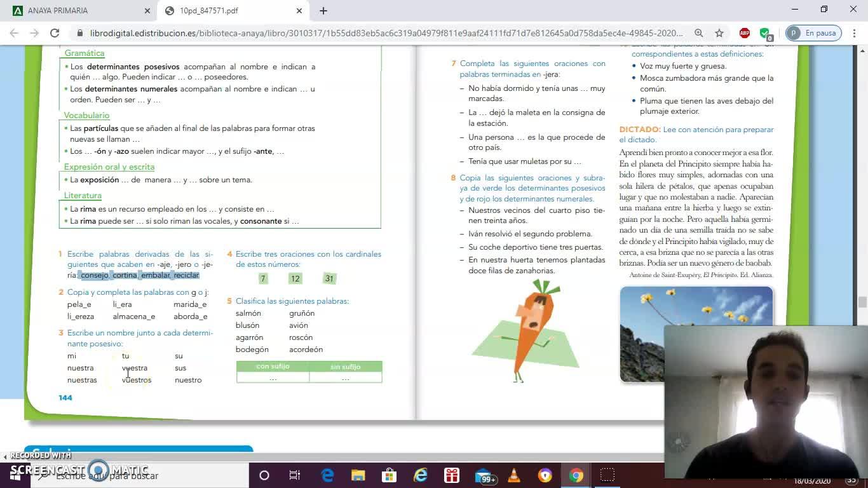This screenshot has height=488, width=868.
Task: Bookmark this page with the star
Action: [x=719, y=33]
